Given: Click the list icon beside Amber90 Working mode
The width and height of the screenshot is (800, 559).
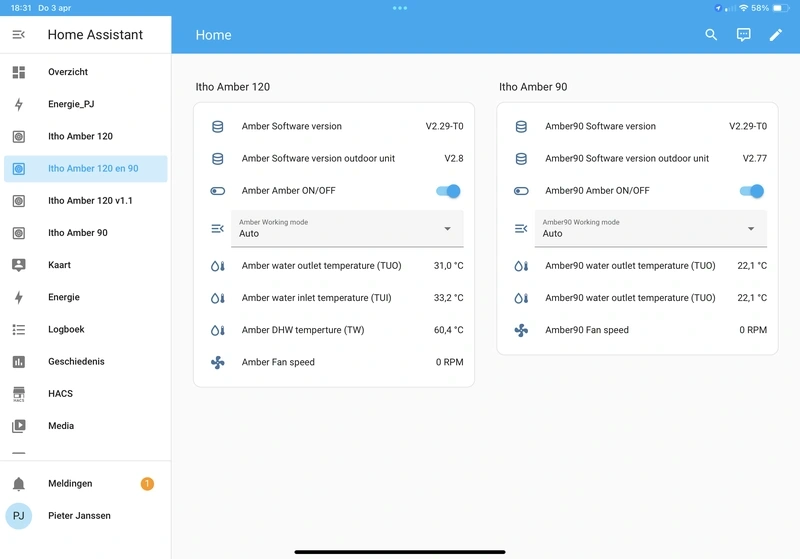Looking at the screenshot, I should [x=521, y=228].
